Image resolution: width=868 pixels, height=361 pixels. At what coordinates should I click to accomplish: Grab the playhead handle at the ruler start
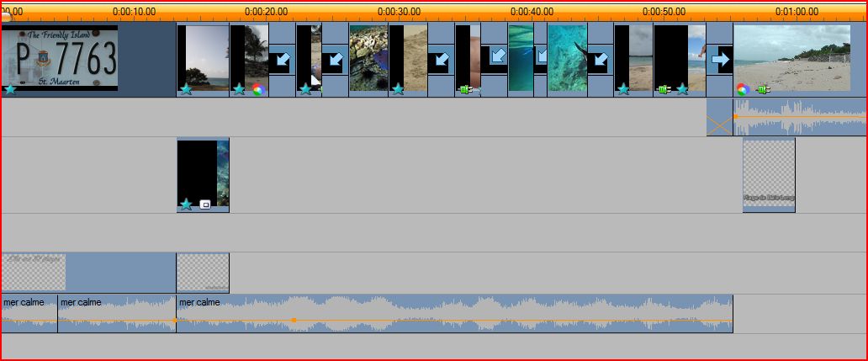click(x=5, y=17)
